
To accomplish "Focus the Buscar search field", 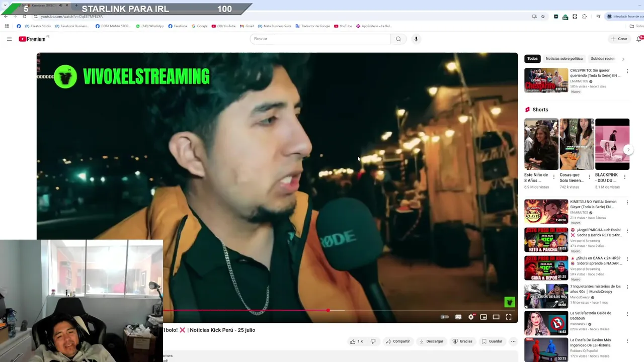I will pos(320,39).
